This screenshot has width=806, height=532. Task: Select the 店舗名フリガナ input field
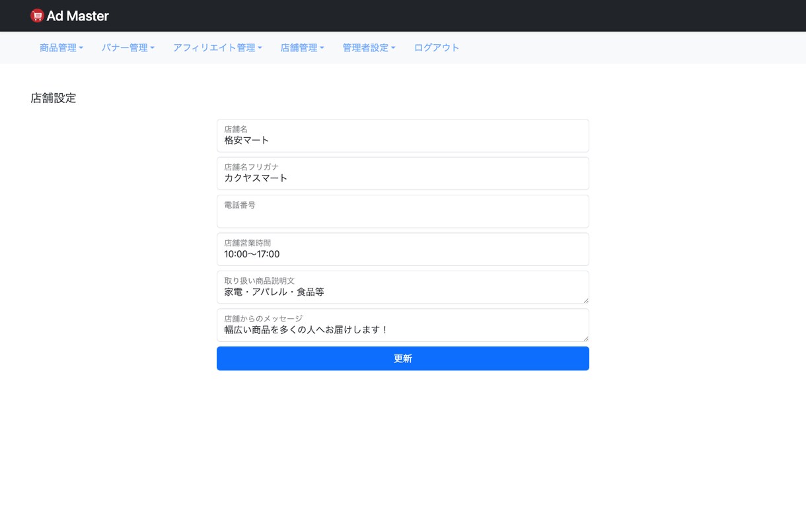pyautogui.click(x=403, y=174)
